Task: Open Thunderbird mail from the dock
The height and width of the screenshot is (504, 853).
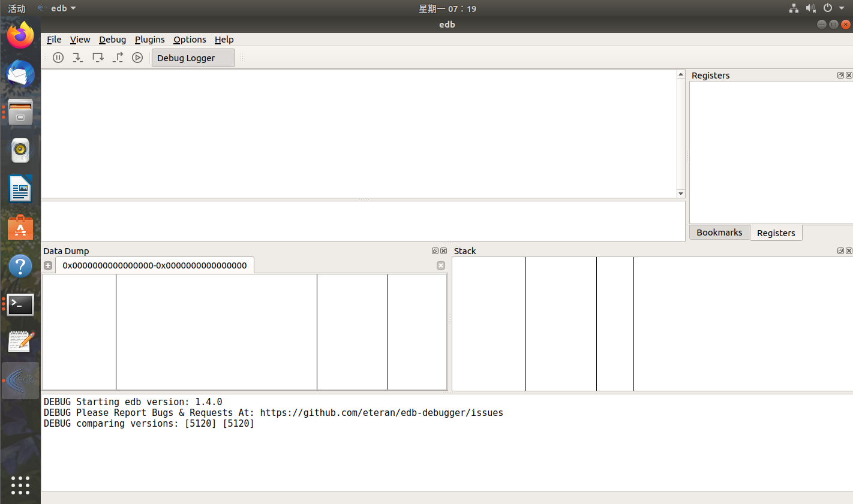Action: [x=20, y=74]
